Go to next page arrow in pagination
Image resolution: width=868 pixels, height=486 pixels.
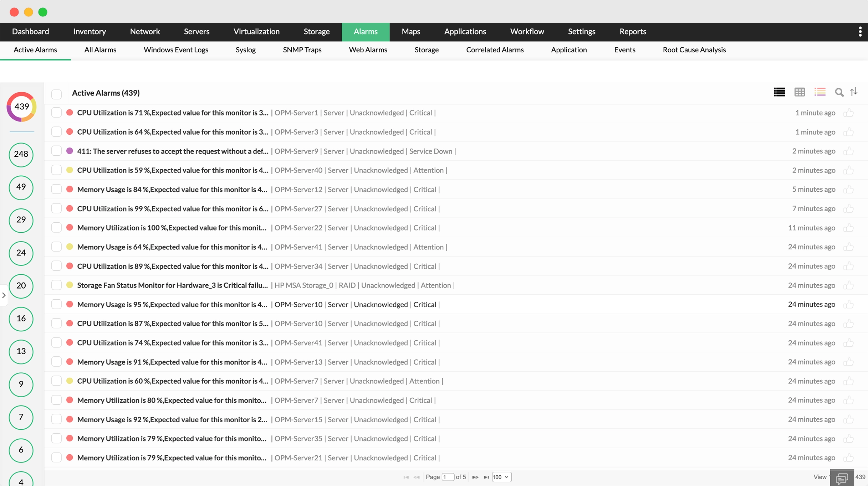[475, 477]
